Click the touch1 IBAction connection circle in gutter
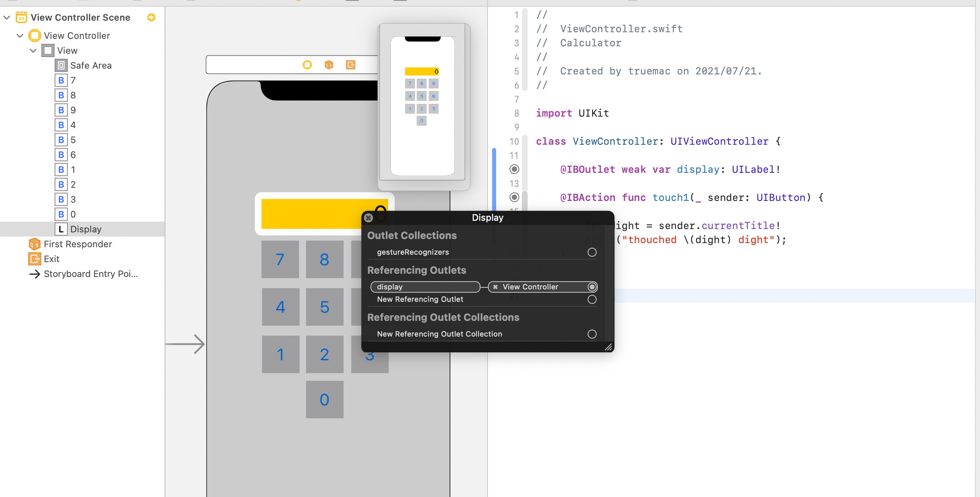Image resolution: width=980 pixels, height=497 pixels. coord(514,197)
